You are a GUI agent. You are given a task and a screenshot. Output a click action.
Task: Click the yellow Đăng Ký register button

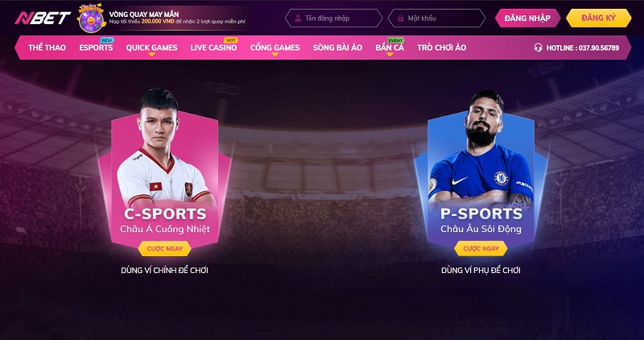598,18
